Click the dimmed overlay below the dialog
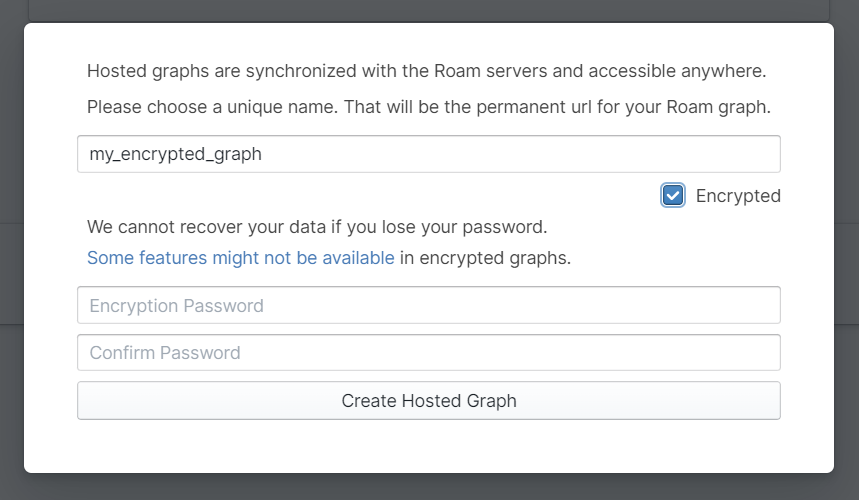 click(x=428, y=487)
